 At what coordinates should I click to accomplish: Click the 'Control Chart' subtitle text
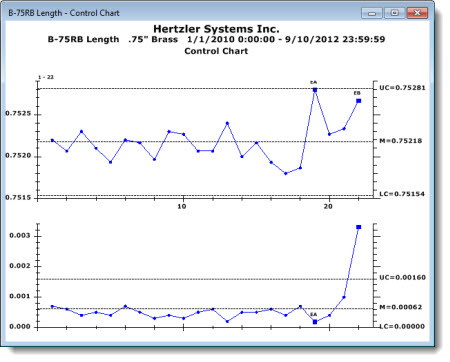pyautogui.click(x=216, y=51)
